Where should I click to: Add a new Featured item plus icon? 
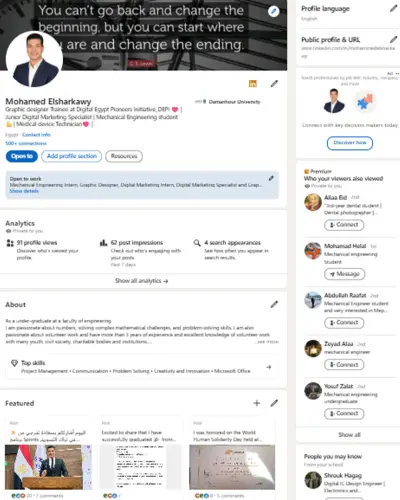click(x=257, y=403)
